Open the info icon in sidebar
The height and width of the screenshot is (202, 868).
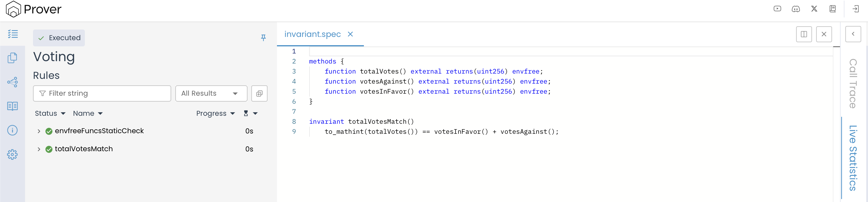(12, 131)
